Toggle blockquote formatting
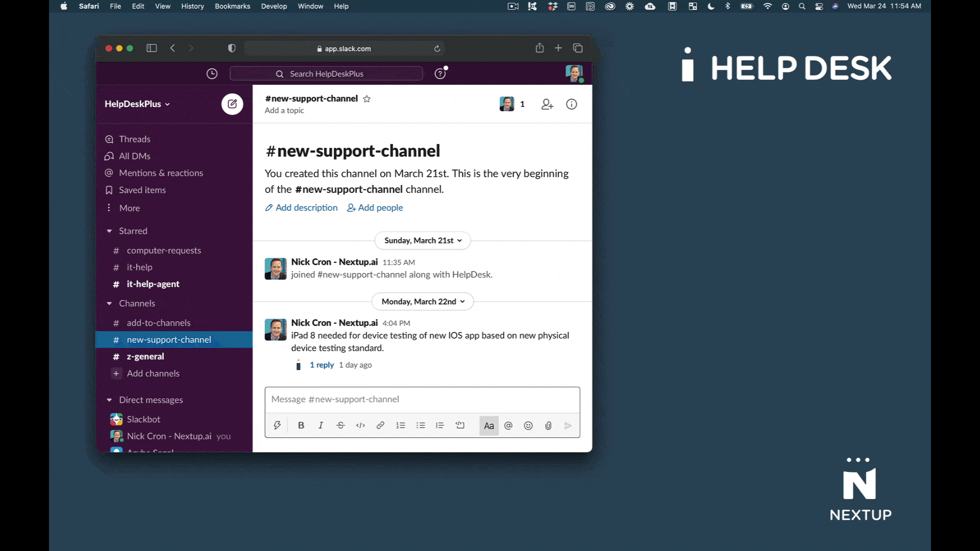The width and height of the screenshot is (980, 551). click(440, 425)
